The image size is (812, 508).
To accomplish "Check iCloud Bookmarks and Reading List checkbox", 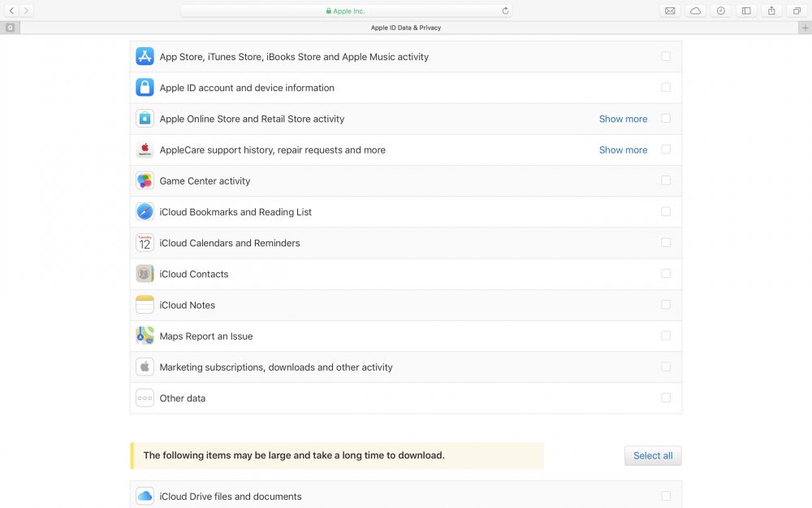I will [666, 211].
